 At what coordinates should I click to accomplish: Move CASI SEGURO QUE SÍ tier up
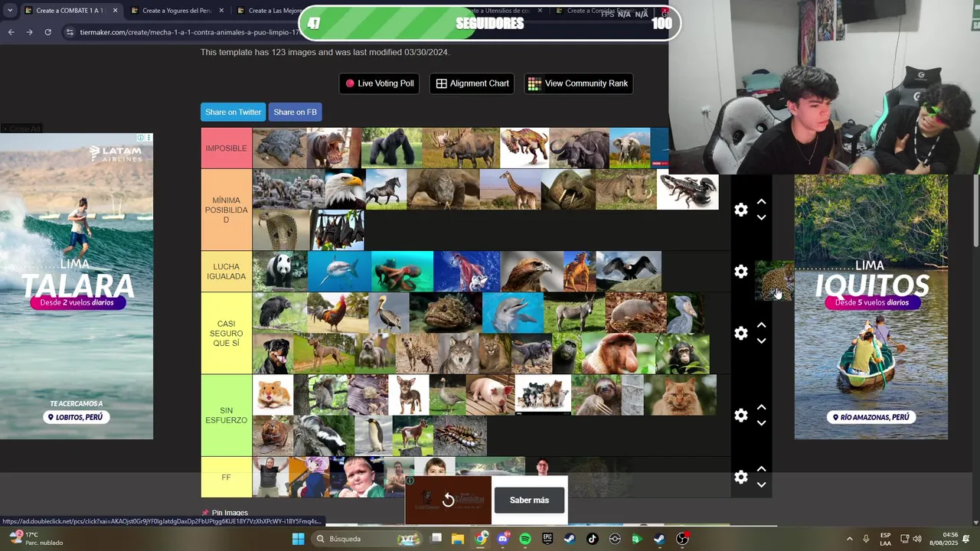(761, 325)
